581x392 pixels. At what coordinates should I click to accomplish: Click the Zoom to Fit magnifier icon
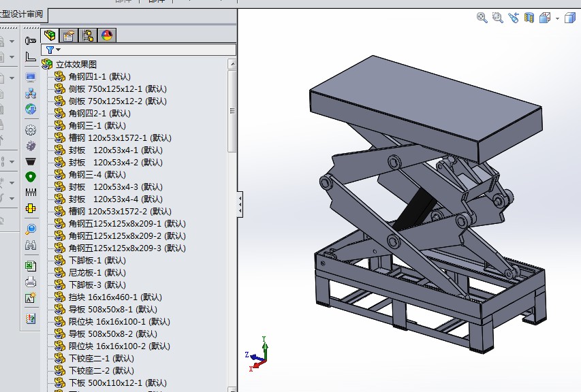pos(482,18)
